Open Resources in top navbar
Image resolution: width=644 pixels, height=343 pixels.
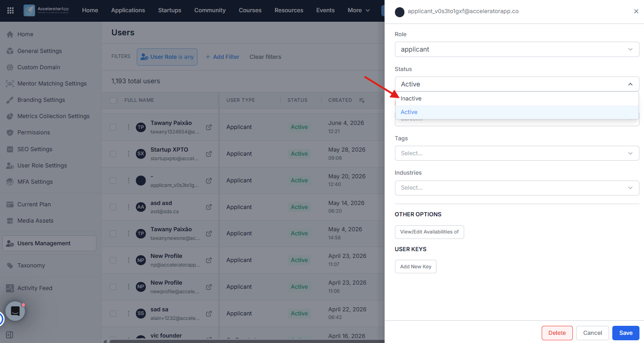(x=289, y=10)
